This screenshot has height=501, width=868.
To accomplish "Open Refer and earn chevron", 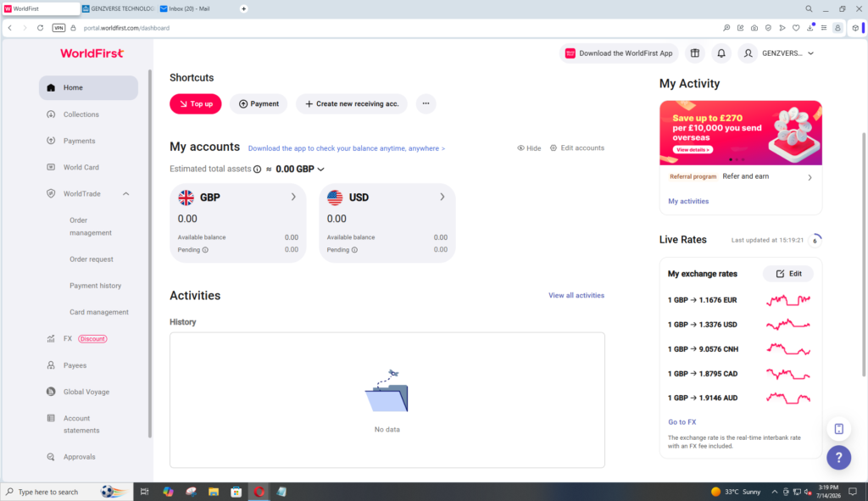I will (x=810, y=178).
